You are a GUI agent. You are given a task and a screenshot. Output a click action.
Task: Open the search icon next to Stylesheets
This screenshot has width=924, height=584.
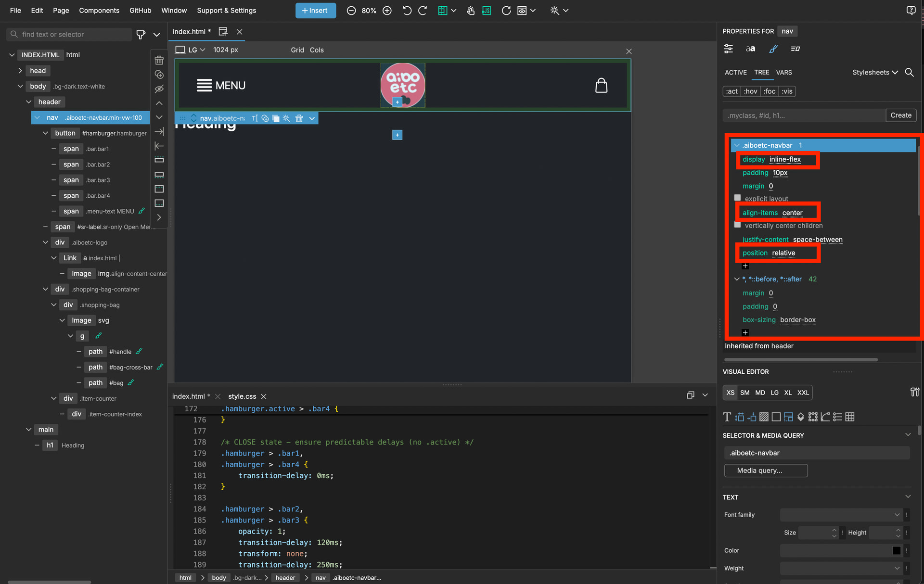909,72
